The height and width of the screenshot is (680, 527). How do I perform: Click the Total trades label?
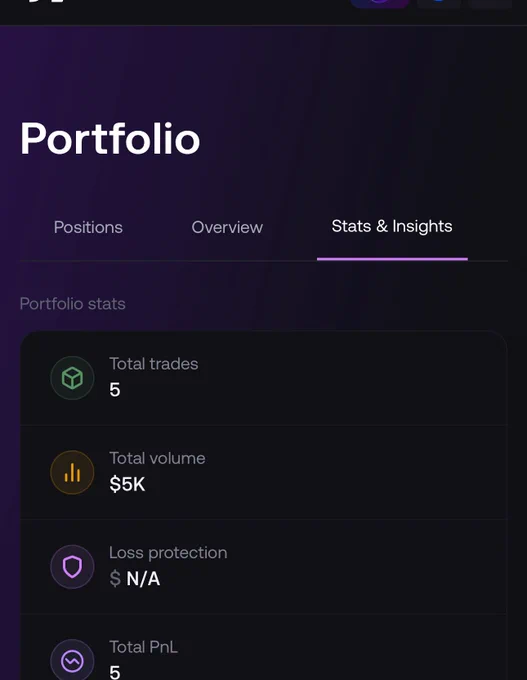tap(154, 364)
